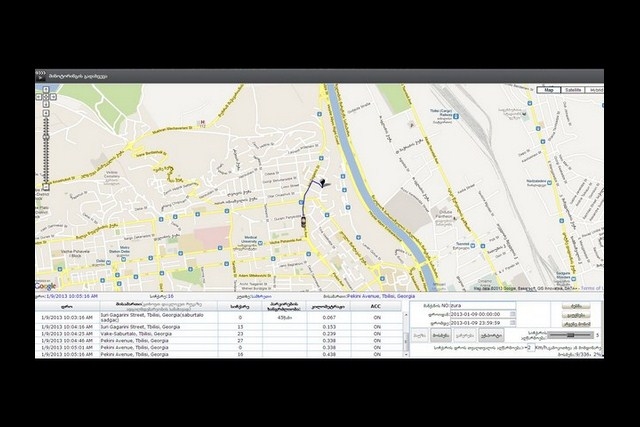This screenshot has width=640, height=427.
Task: Click the Pekini Avenue, Tbilisi, Georgia location link
Action: point(381,296)
